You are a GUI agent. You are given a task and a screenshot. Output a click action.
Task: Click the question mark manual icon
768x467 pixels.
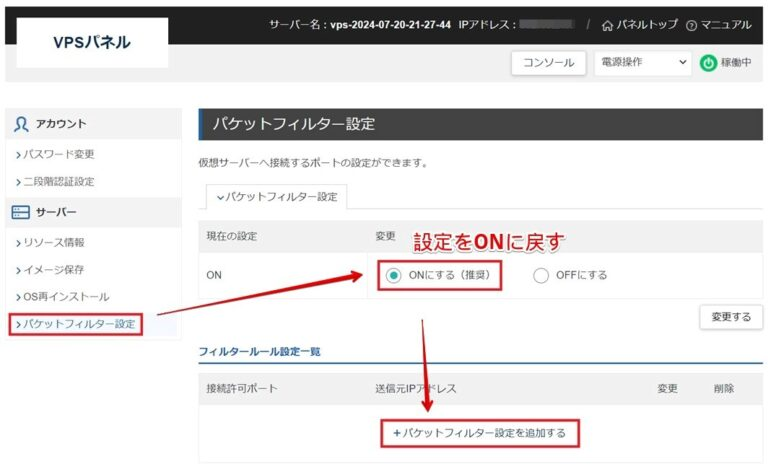pos(691,25)
